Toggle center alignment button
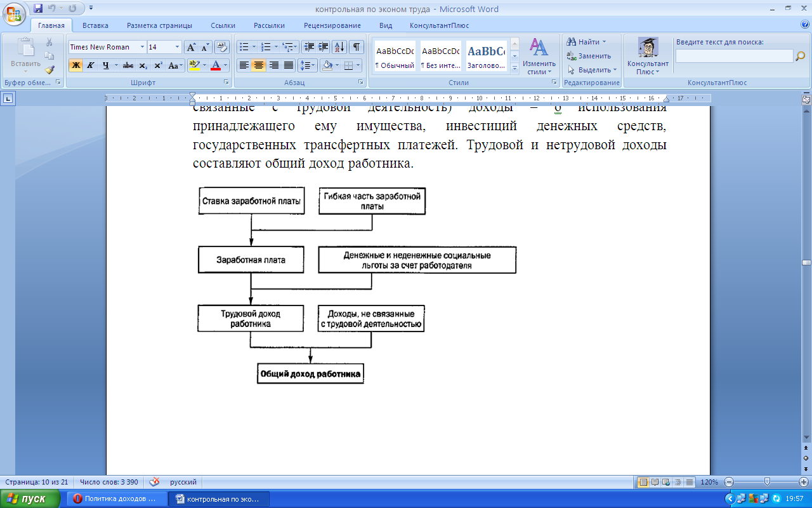812x508 pixels. coord(259,65)
